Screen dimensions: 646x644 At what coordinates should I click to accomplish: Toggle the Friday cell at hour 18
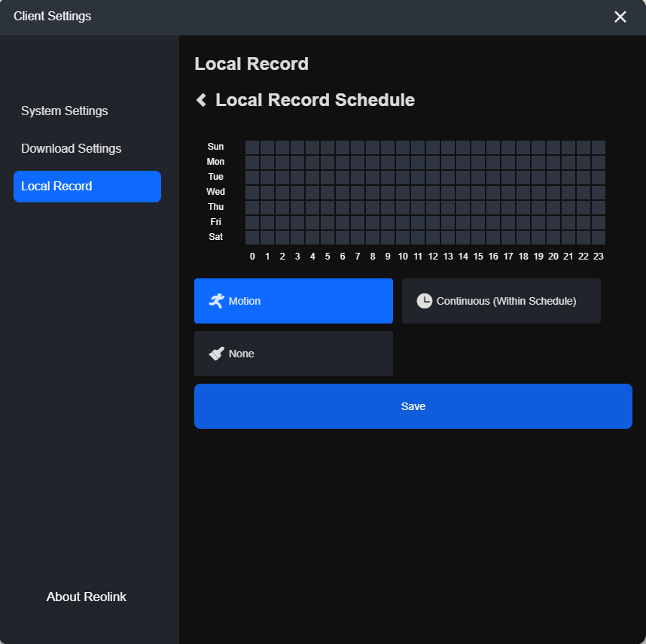pyautogui.click(x=523, y=223)
